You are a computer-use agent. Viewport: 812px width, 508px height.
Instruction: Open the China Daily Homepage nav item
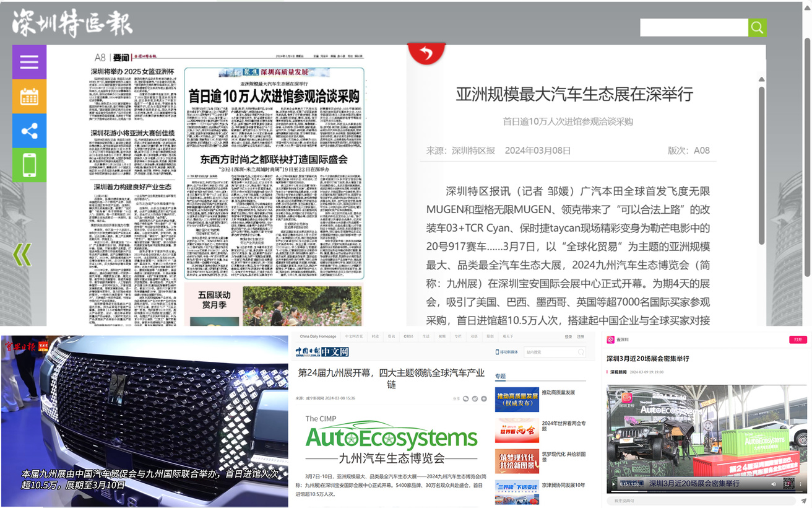point(318,336)
